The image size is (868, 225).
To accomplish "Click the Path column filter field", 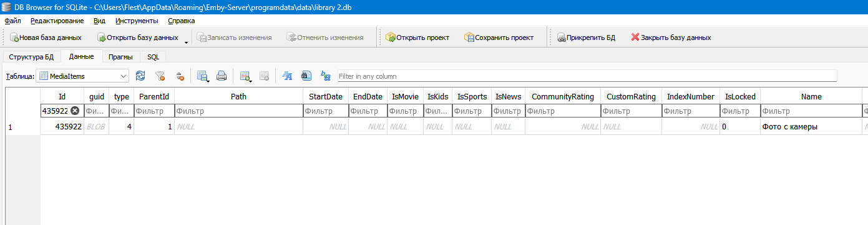I will click(238, 111).
